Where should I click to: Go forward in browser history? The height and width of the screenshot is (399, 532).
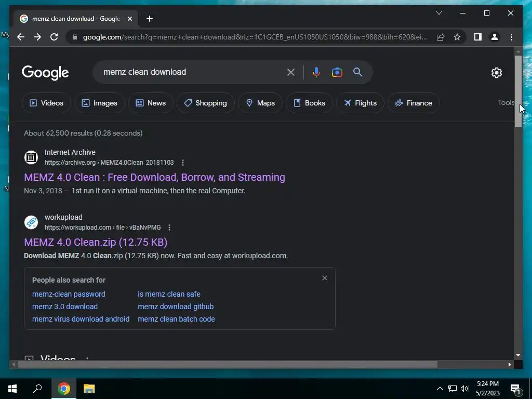[37, 37]
